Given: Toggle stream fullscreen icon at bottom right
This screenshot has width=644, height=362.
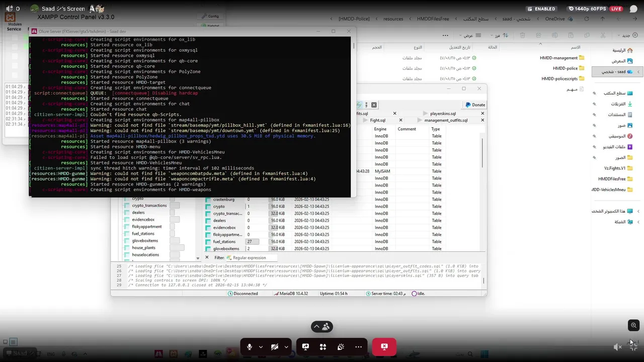Looking at the screenshot, I should point(633,347).
